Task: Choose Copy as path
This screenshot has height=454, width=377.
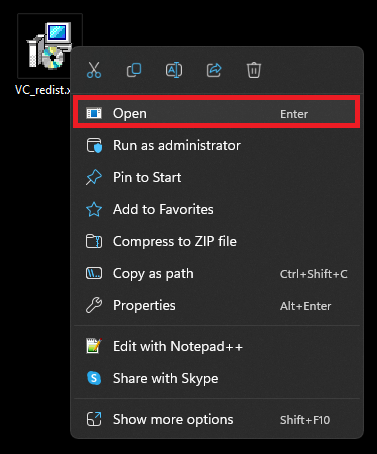Action: [x=216, y=273]
